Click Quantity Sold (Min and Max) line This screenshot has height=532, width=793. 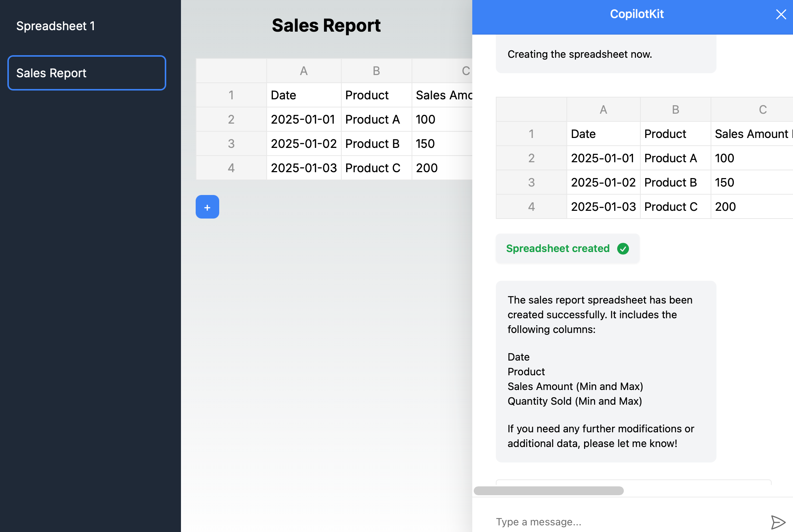click(x=575, y=401)
